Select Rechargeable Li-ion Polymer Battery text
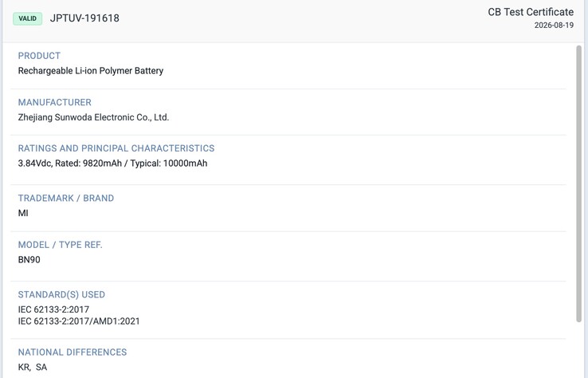Screen dimensions: 588x378 (x=91, y=70)
